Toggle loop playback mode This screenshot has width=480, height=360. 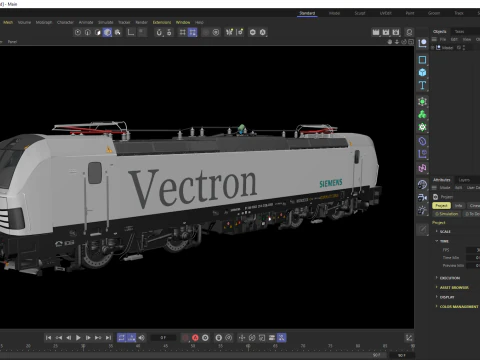point(122,338)
